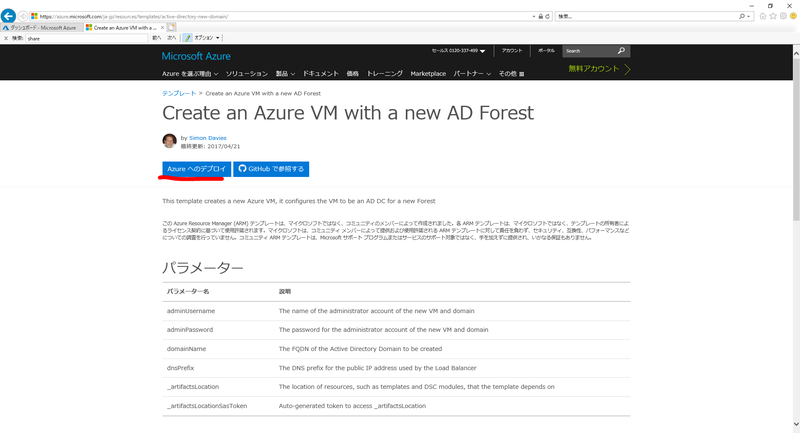Open the トレーニング menu item
Viewport: 800px width, 433px height.
tap(385, 74)
